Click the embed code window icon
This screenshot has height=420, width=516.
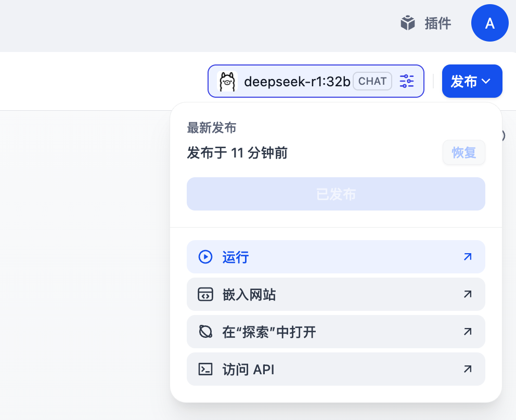tap(205, 294)
